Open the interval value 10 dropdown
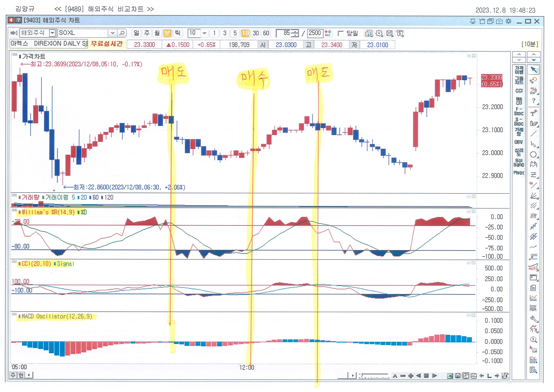The image size is (554, 392). (204, 33)
